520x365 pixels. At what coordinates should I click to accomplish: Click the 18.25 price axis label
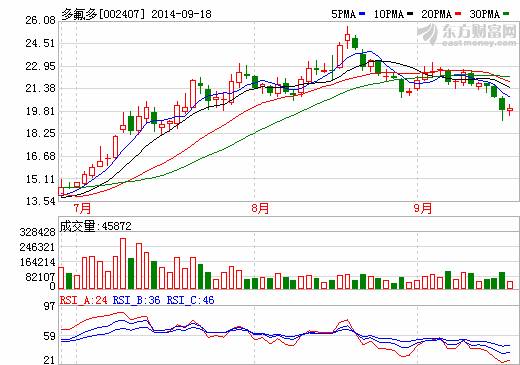[40, 133]
